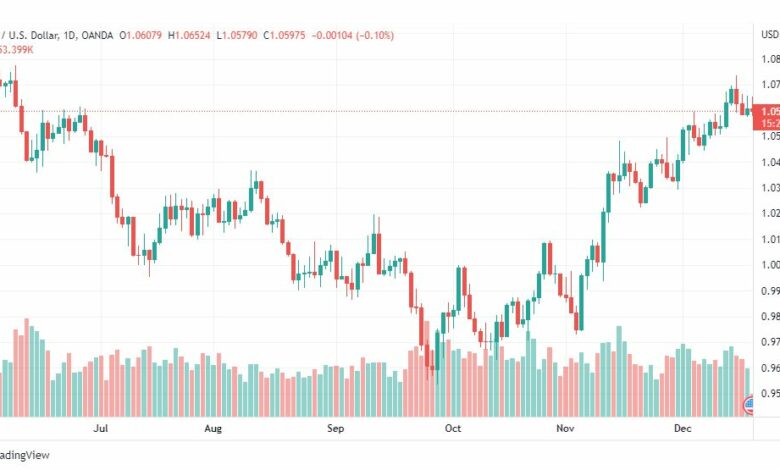This screenshot has width=780, height=470.
Task: Click the Jul label on the time axis
Action: (100, 428)
